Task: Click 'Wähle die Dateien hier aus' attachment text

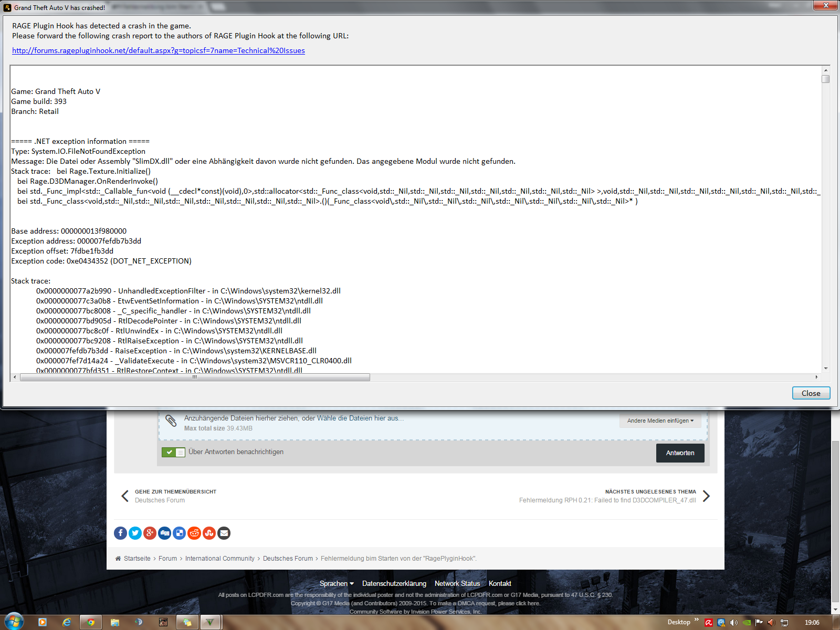Action: point(360,418)
